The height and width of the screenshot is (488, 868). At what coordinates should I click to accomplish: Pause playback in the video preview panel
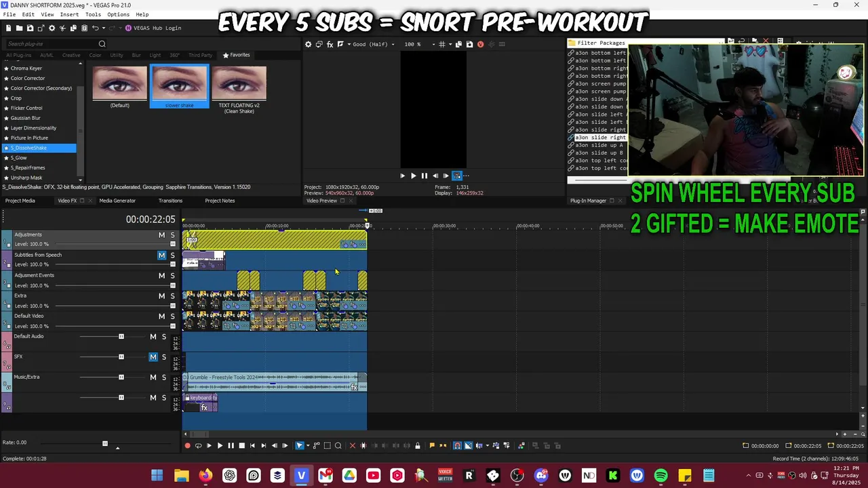point(424,176)
